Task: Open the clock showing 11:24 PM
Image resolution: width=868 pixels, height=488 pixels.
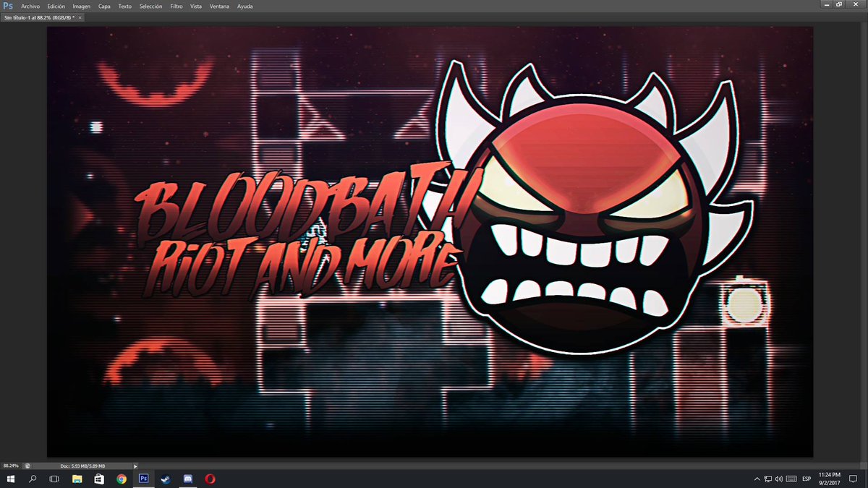Action: 829,479
